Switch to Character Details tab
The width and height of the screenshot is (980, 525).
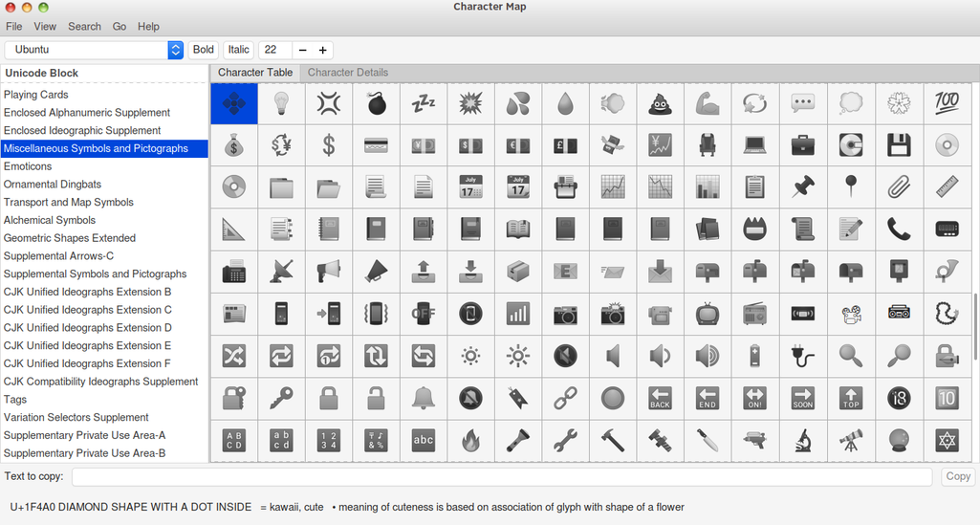click(x=347, y=73)
